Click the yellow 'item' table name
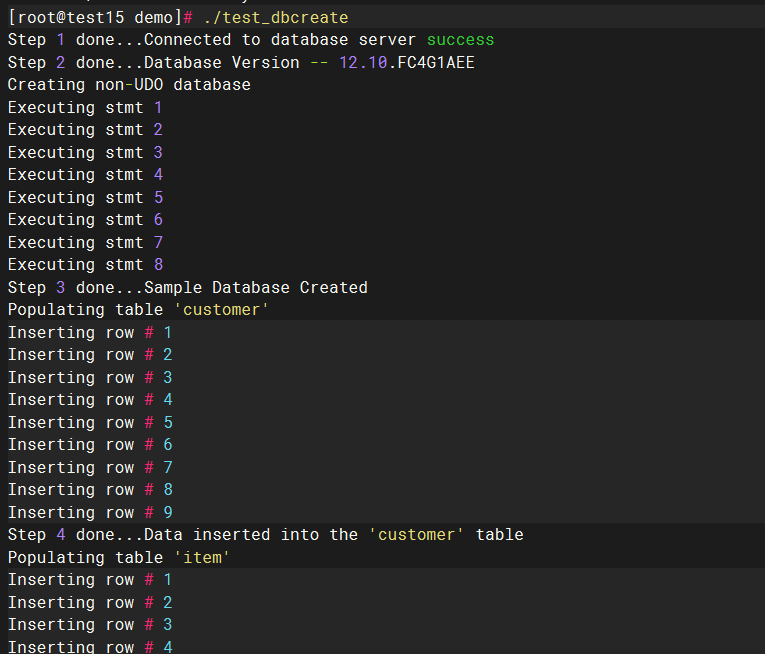 click(202, 557)
